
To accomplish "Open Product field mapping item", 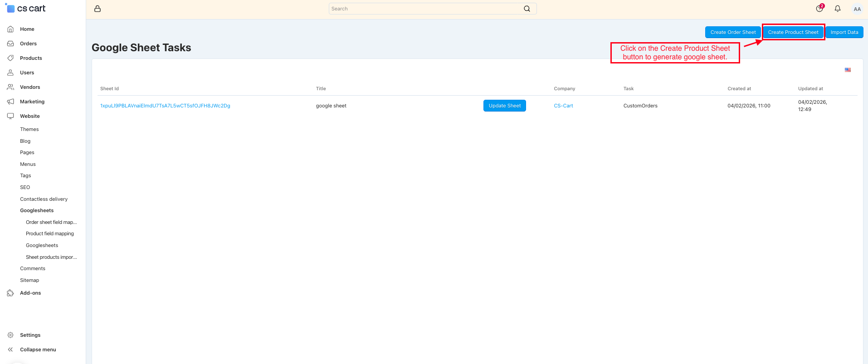I will click(50, 233).
